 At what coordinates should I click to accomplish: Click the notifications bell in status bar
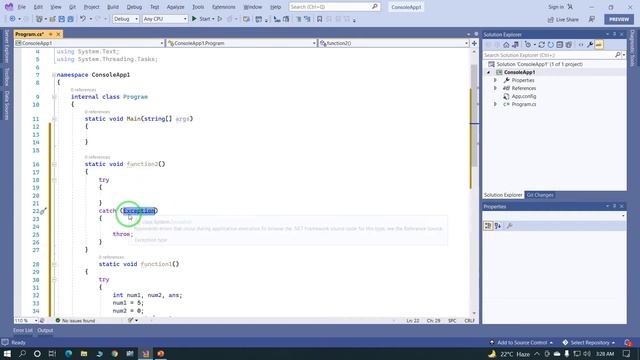click(x=628, y=343)
